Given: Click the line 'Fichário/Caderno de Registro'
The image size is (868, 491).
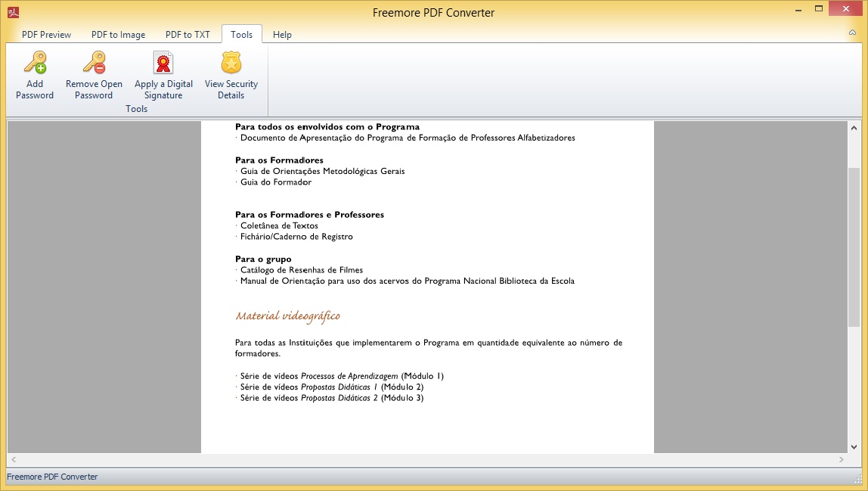Looking at the screenshot, I should pyautogui.click(x=296, y=237).
